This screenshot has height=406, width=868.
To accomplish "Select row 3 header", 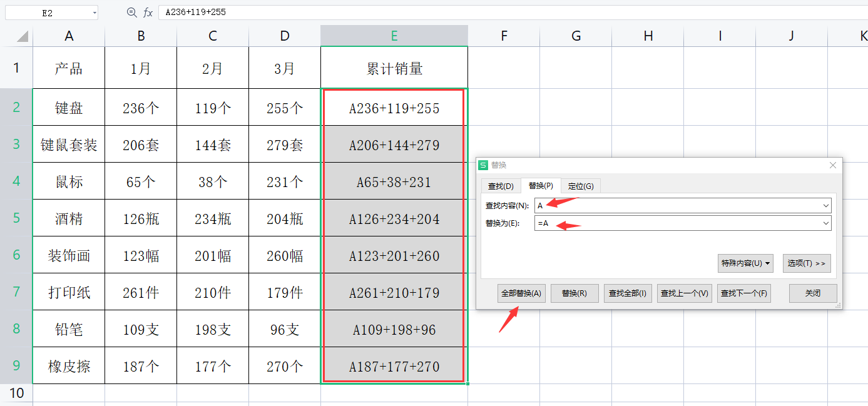I will pyautogui.click(x=16, y=145).
